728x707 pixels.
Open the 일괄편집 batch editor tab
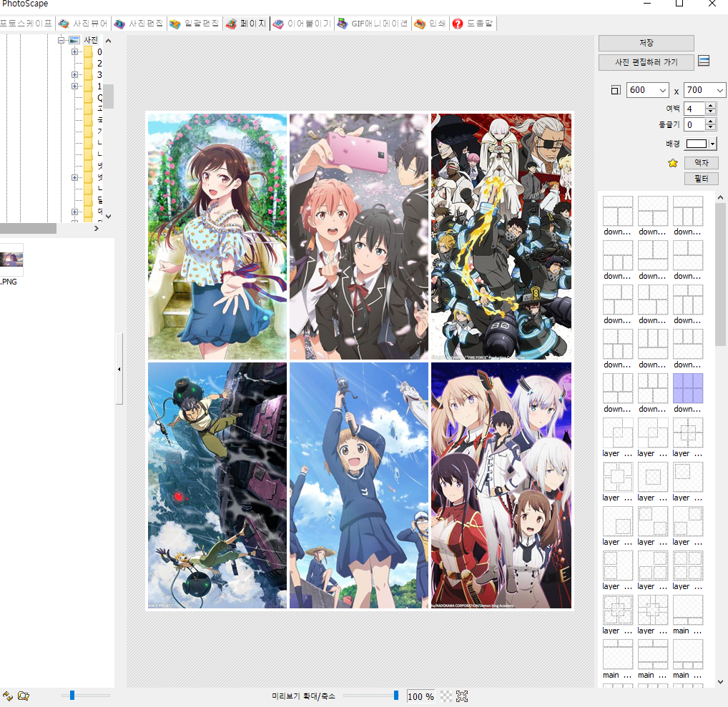click(x=194, y=23)
